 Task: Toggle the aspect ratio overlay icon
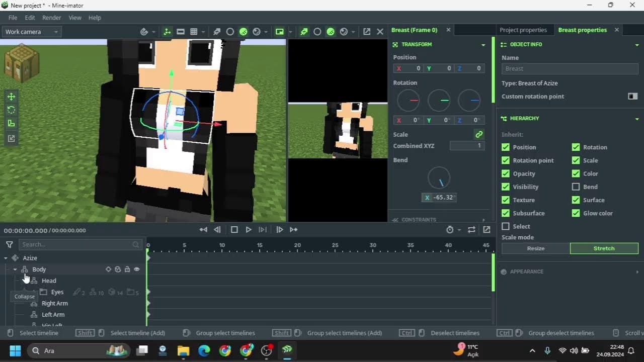(x=181, y=32)
